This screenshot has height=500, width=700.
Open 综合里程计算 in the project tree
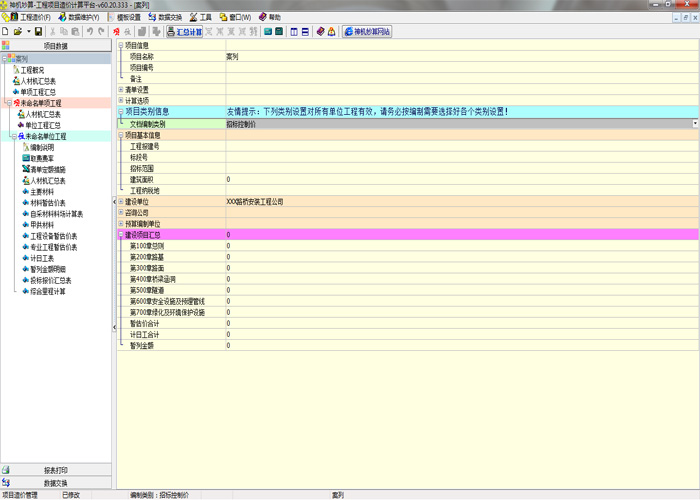(x=47, y=291)
